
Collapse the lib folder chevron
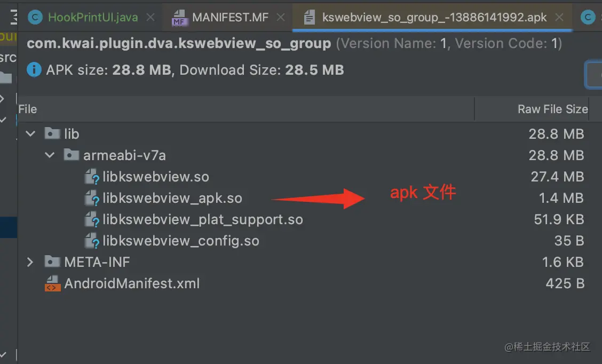pyautogui.click(x=30, y=133)
